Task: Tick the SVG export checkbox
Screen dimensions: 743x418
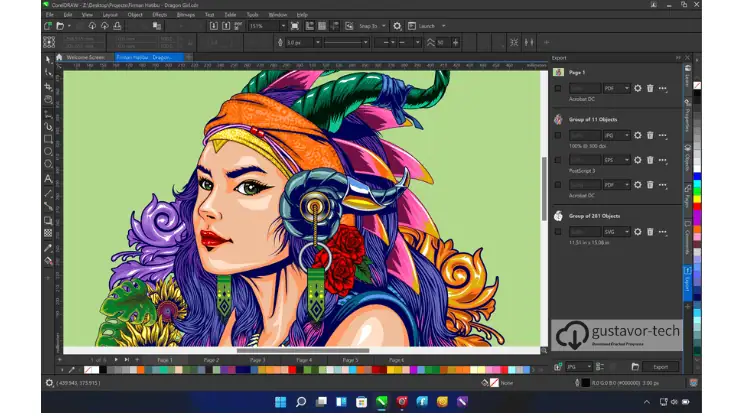Action: tap(558, 232)
